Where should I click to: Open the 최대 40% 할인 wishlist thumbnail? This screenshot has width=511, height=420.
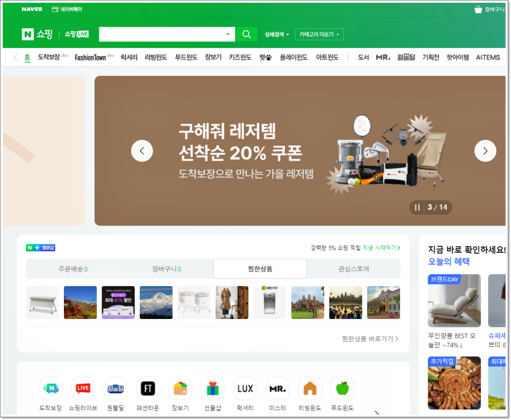pyautogui.click(x=118, y=303)
